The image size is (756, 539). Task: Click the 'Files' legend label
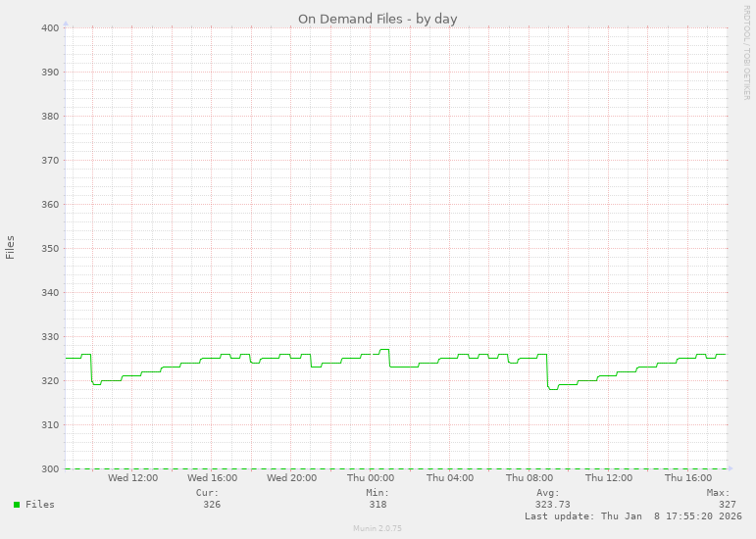tap(40, 505)
